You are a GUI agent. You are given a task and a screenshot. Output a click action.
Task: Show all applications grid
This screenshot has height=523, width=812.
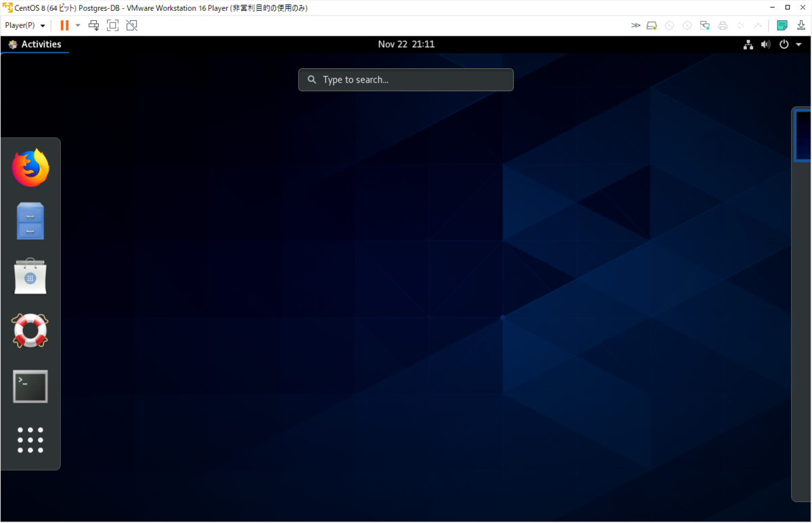[x=30, y=440]
